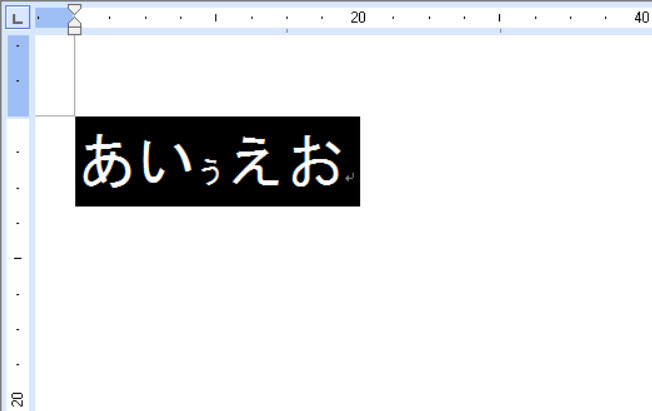Click the long dash tick on vertical ruler
The height and width of the screenshot is (411, 652).
pos(18,257)
